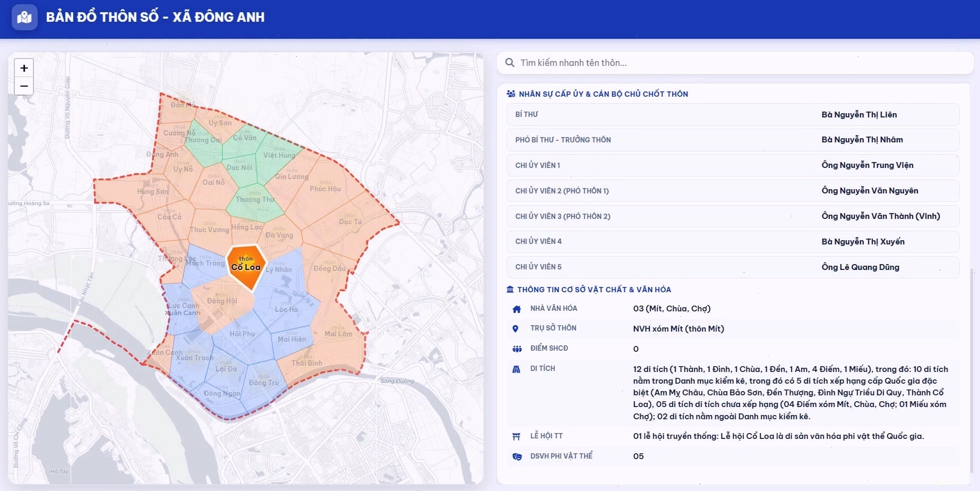980x491 pixels.
Task: Select Mai Lâm village on the map
Action: (338, 334)
